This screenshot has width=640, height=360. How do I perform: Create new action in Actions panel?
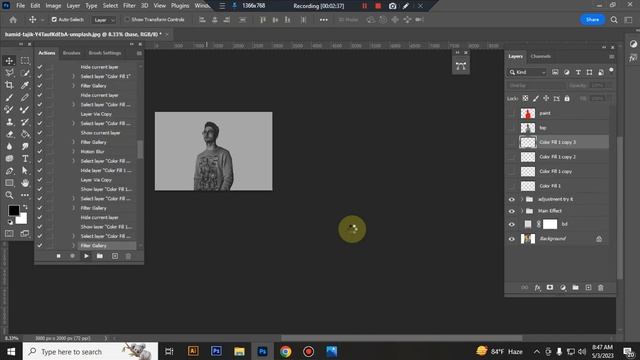click(115, 256)
